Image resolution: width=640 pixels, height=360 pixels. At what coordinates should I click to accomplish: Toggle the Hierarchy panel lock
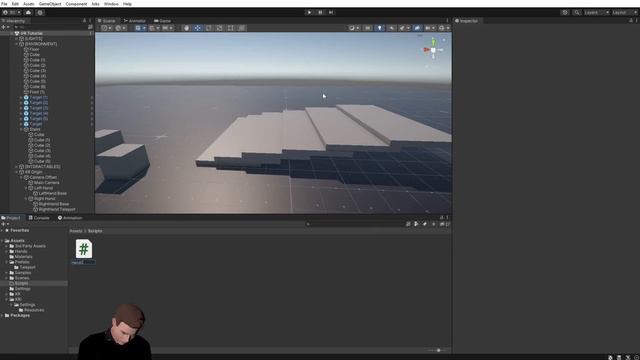point(84,20)
